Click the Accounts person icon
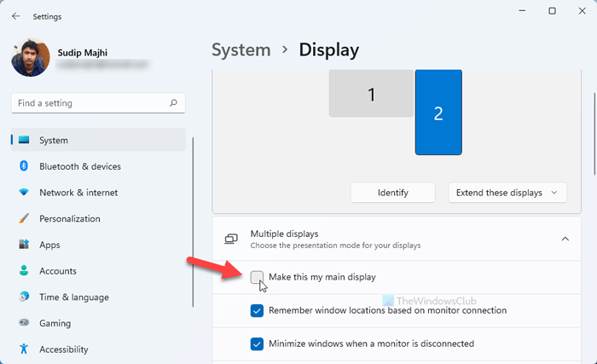 click(x=24, y=271)
